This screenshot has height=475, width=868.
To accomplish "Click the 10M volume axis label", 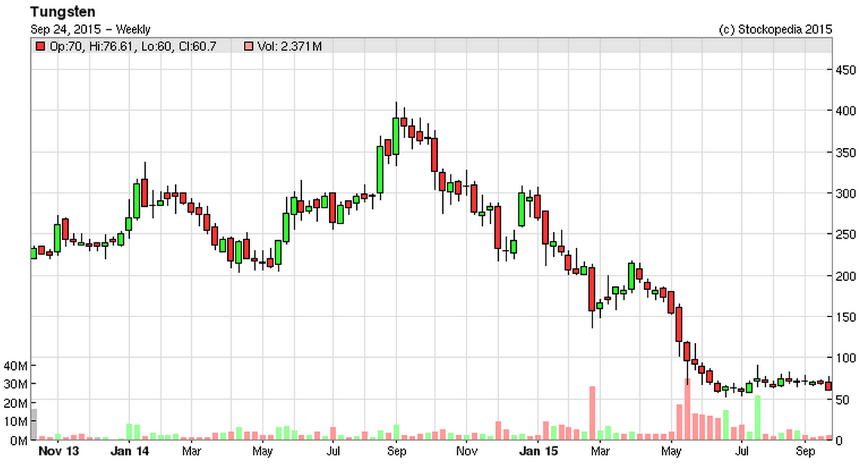I will [15, 422].
